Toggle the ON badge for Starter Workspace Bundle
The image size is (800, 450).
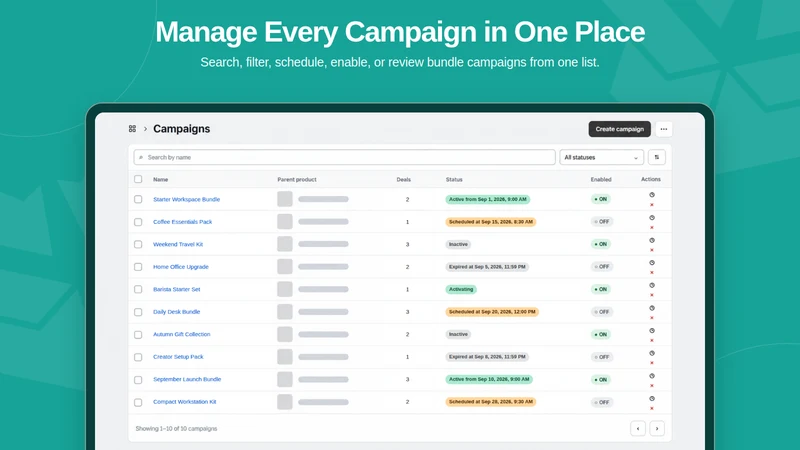point(601,199)
